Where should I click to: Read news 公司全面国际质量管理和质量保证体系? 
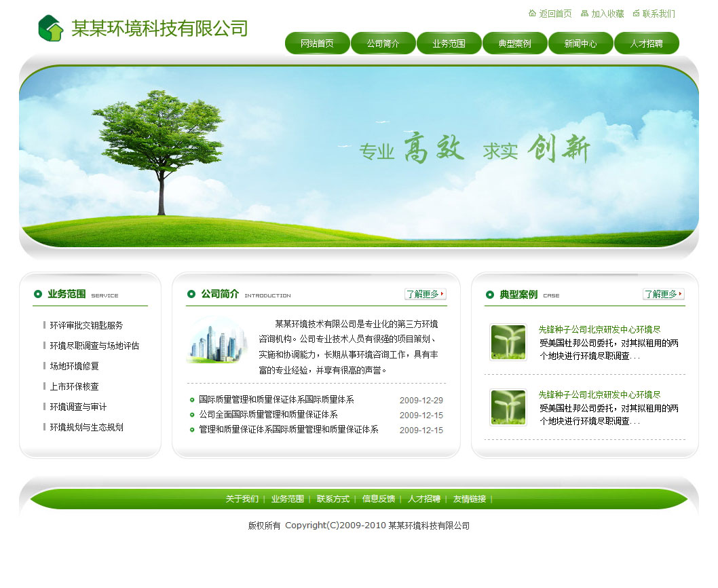(x=267, y=415)
